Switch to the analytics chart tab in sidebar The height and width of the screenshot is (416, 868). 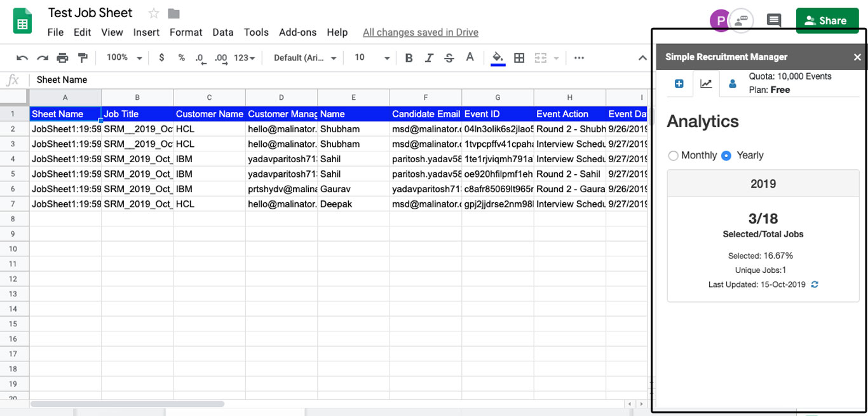tap(706, 83)
